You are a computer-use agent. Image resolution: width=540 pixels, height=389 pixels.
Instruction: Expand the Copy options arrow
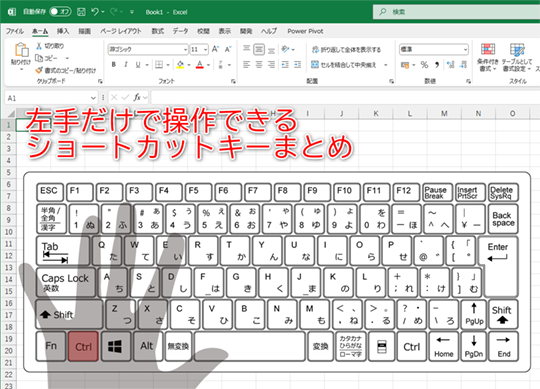[x=67, y=58]
